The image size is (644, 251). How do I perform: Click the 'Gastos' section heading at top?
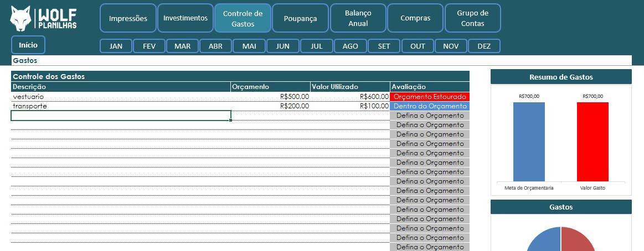[x=25, y=61]
